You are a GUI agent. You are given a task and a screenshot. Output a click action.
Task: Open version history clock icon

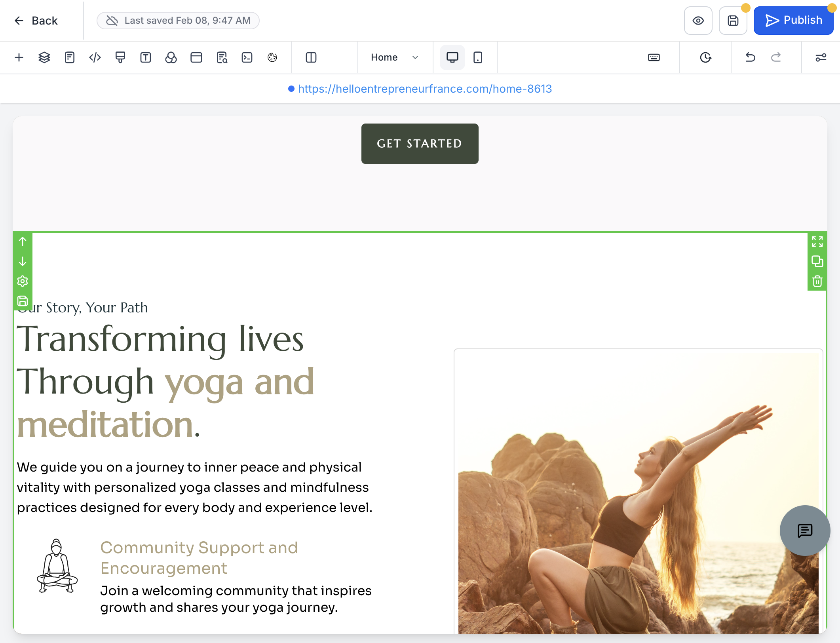pyautogui.click(x=705, y=58)
